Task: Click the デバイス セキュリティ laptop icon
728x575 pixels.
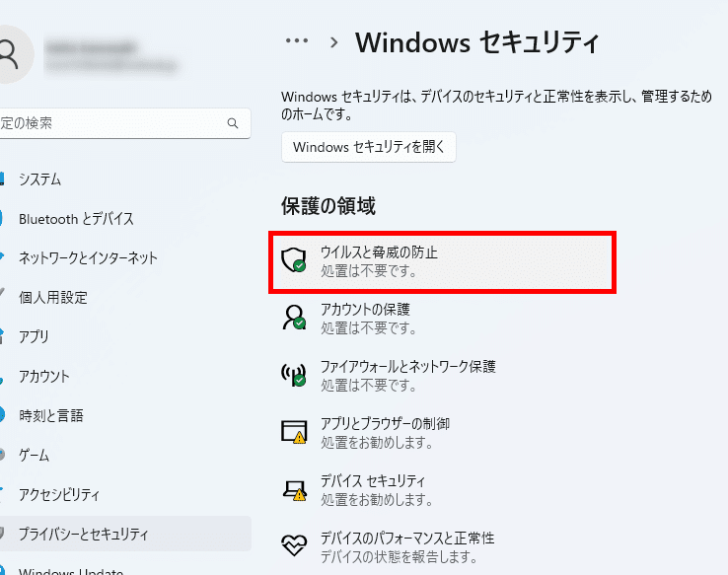Action: [294, 489]
